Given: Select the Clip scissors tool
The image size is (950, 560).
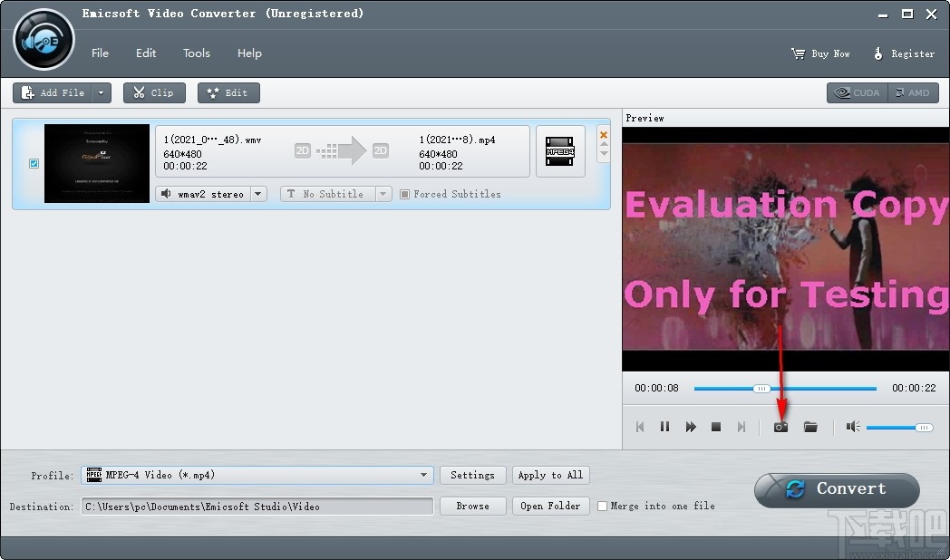Looking at the screenshot, I should (154, 92).
